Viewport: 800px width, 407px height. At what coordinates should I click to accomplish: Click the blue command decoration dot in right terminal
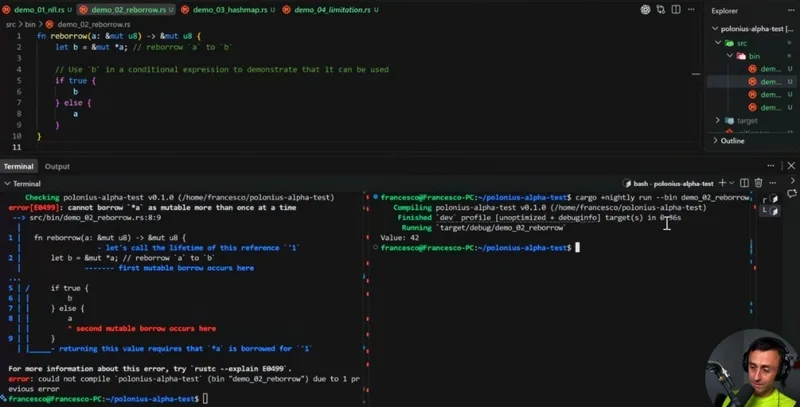[375, 197]
